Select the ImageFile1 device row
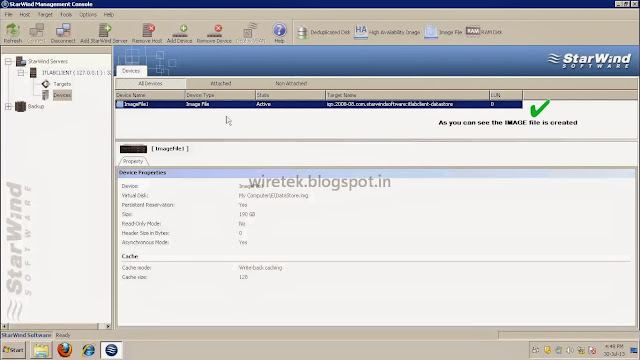The width and height of the screenshot is (640, 360). (x=319, y=104)
